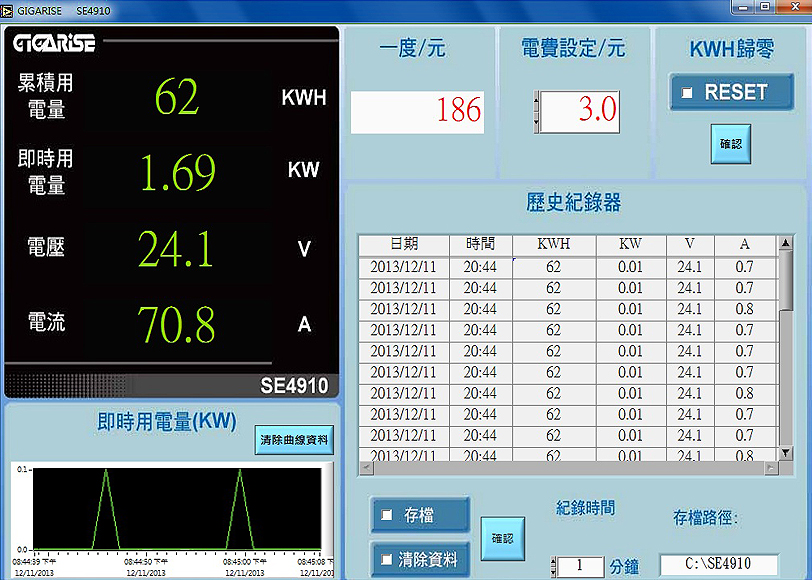The width and height of the screenshot is (812, 580).
Task: Click the history table scroll left arrow
Action: point(366,468)
